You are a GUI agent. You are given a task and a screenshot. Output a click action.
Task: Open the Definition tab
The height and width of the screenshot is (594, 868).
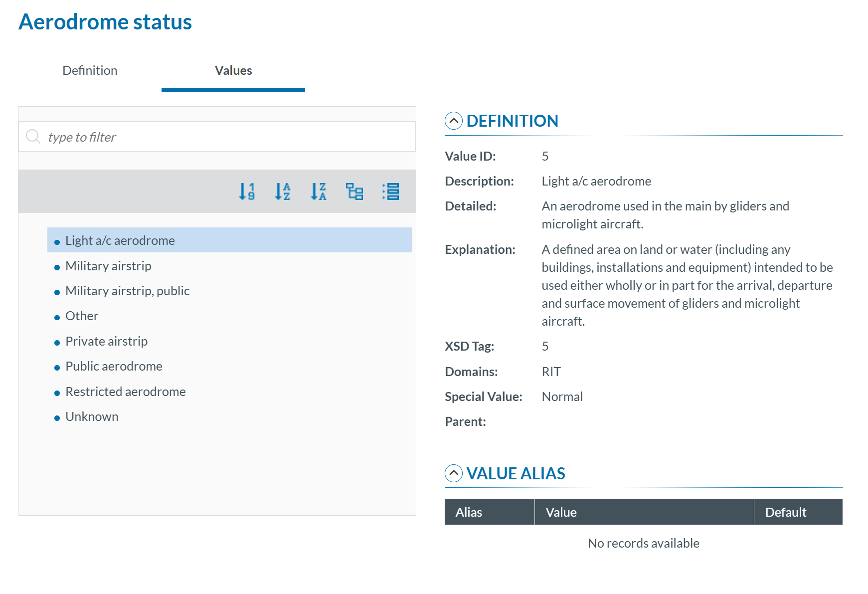pos(90,71)
